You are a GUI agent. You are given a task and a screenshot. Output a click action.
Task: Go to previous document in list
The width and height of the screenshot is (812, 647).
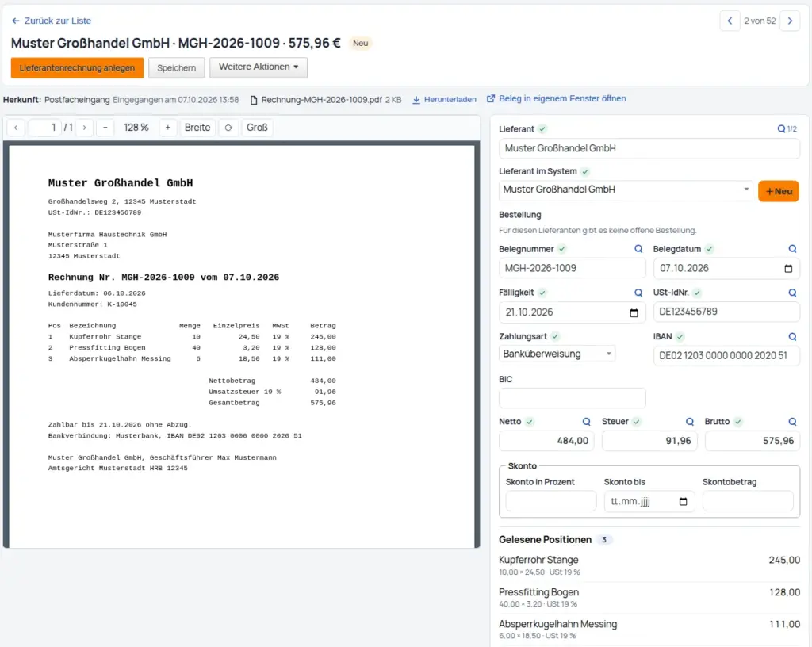[x=730, y=21]
